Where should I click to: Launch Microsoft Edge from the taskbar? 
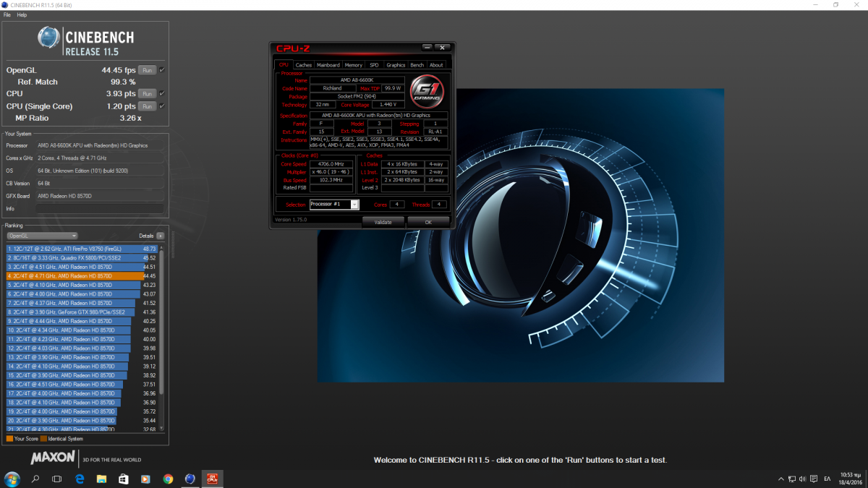point(80,479)
